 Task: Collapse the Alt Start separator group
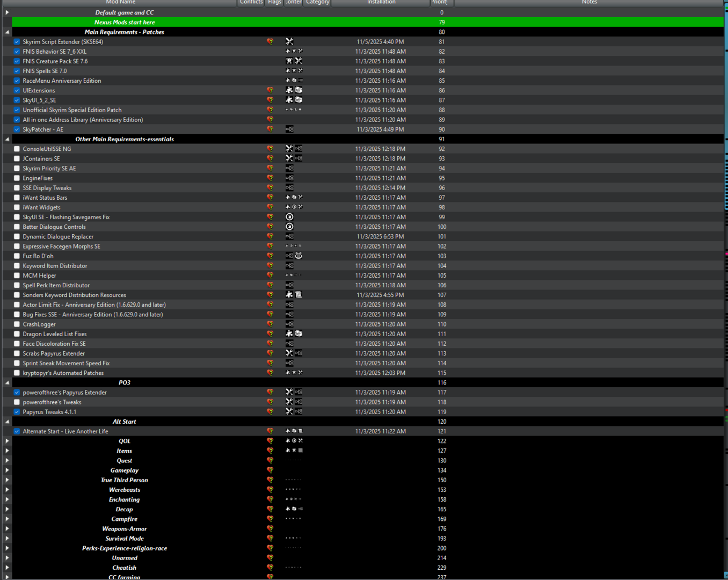coord(7,422)
